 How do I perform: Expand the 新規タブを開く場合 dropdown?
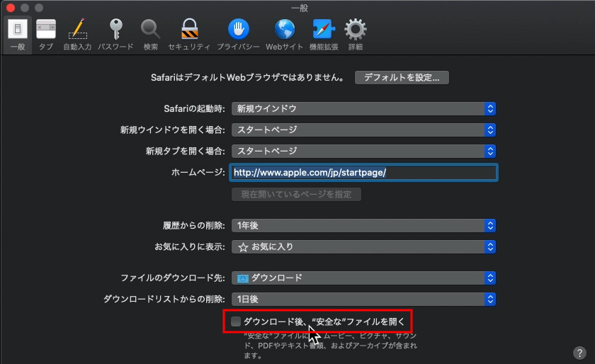[x=363, y=152]
